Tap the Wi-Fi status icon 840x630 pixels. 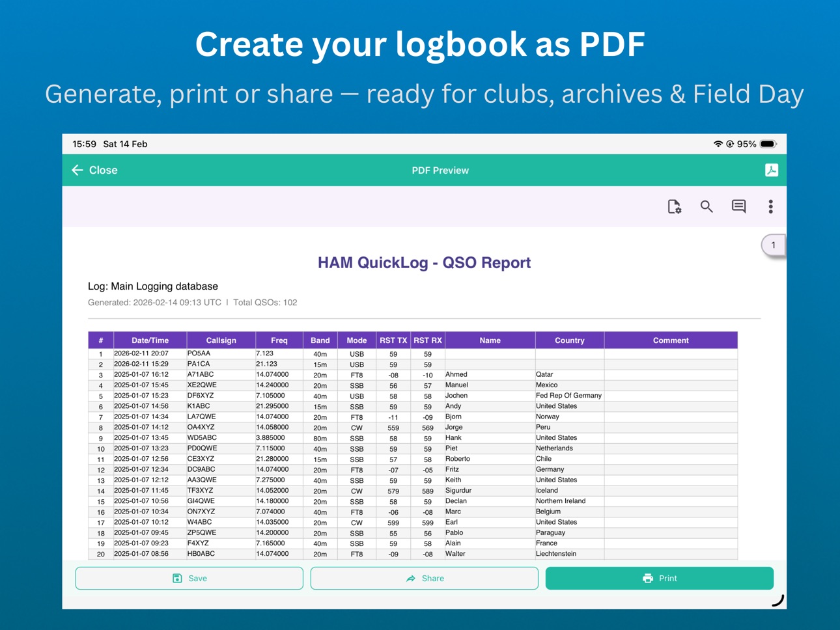(718, 144)
